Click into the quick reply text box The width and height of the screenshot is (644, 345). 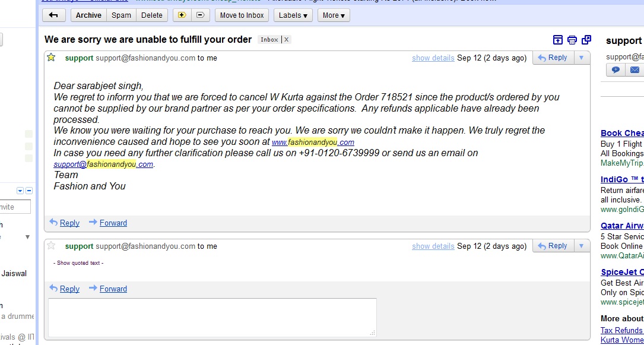212,318
